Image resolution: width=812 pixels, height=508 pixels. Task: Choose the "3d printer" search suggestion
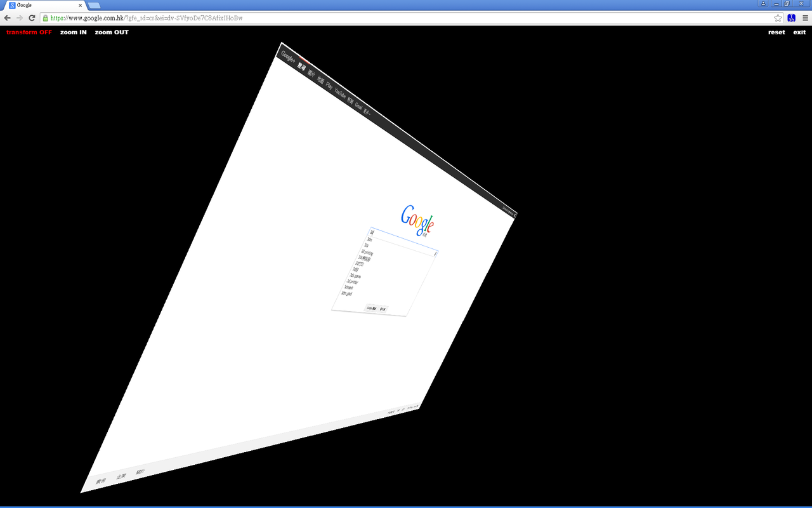tap(352, 282)
